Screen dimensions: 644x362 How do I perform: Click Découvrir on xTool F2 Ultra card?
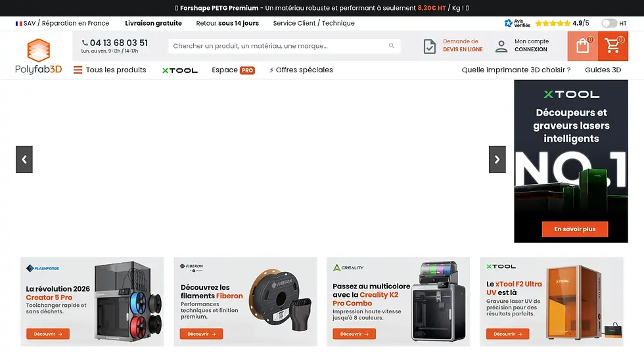507,334
